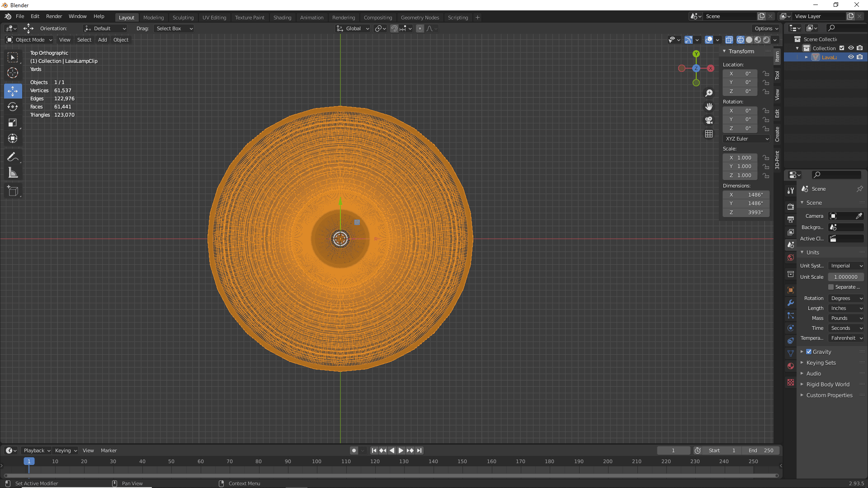Open the Unit System Imperial dropdown
The height and width of the screenshot is (488, 868).
coord(846,266)
